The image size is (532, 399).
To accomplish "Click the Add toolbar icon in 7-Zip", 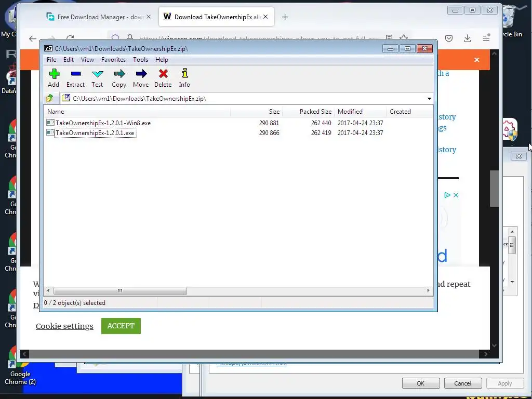I will point(54,78).
